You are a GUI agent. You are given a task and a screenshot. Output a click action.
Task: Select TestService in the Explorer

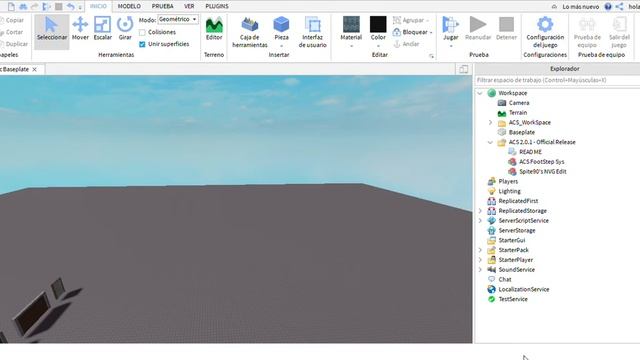pos(513,299)
